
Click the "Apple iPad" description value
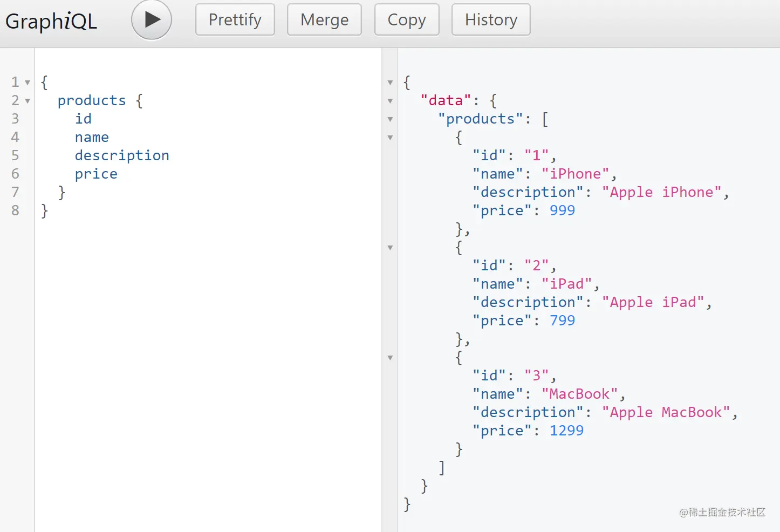(653, 302)
